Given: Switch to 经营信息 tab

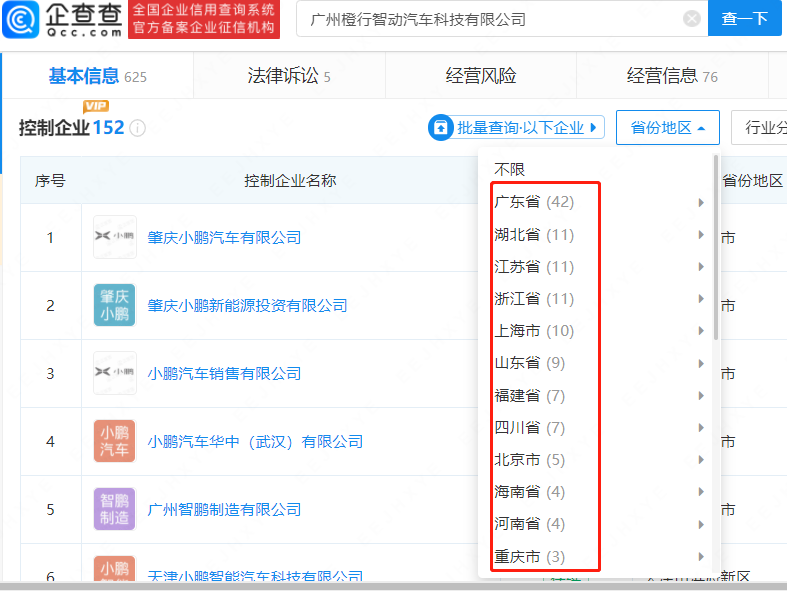Looking at the screenshot, I should 672,76.
